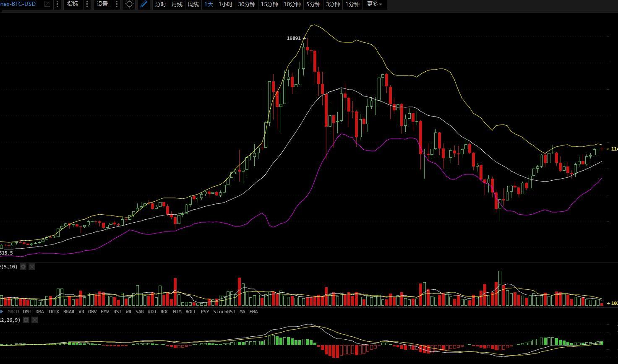This screenshot has height=364, width=618.
Task: Choose the MA sub-indicator
Action: (242, 312)
